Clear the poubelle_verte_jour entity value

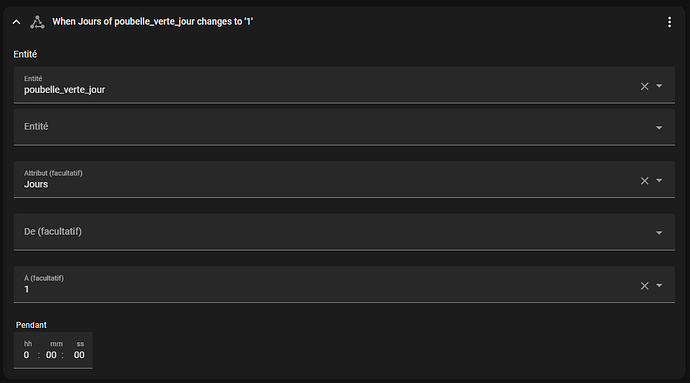(x=644, y=86)
